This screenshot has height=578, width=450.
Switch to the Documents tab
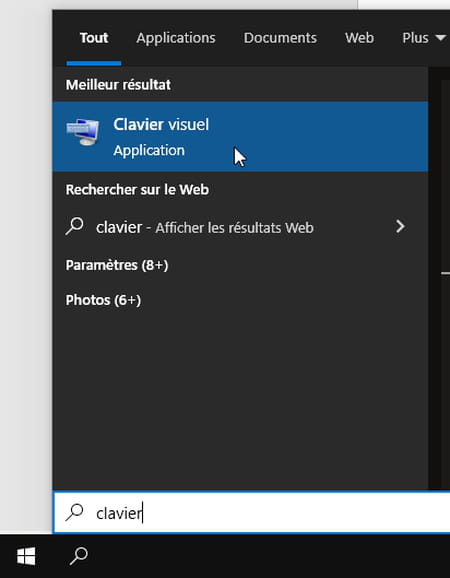[280, 38]
